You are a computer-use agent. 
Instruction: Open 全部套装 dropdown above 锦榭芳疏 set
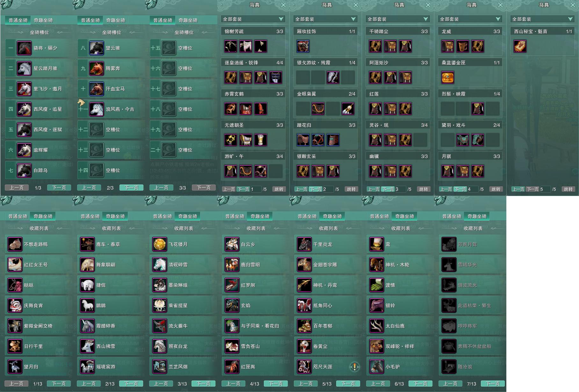253,19
